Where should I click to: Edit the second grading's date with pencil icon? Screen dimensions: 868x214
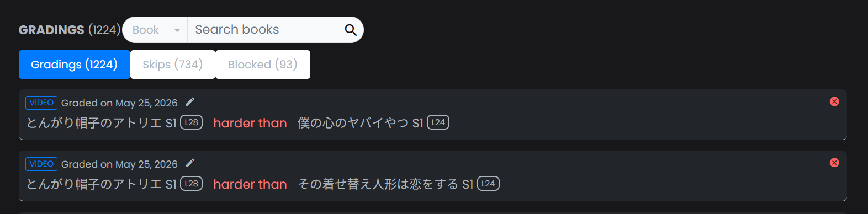[190, 163]
